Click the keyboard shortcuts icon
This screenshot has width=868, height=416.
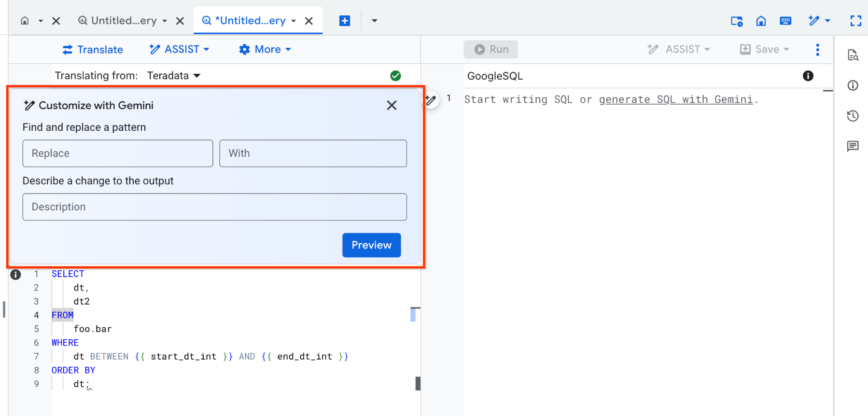[x=785, y=21]
